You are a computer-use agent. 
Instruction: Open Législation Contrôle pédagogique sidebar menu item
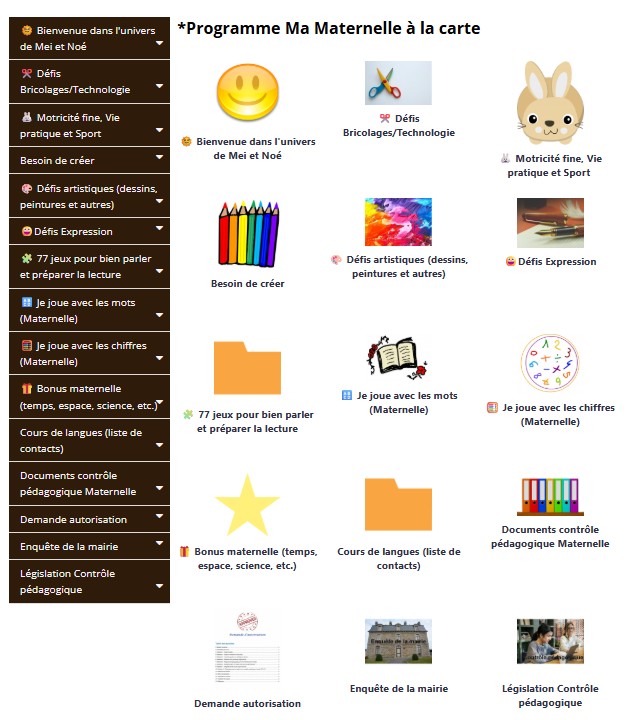pyautogui.click(x=90, y=581)
